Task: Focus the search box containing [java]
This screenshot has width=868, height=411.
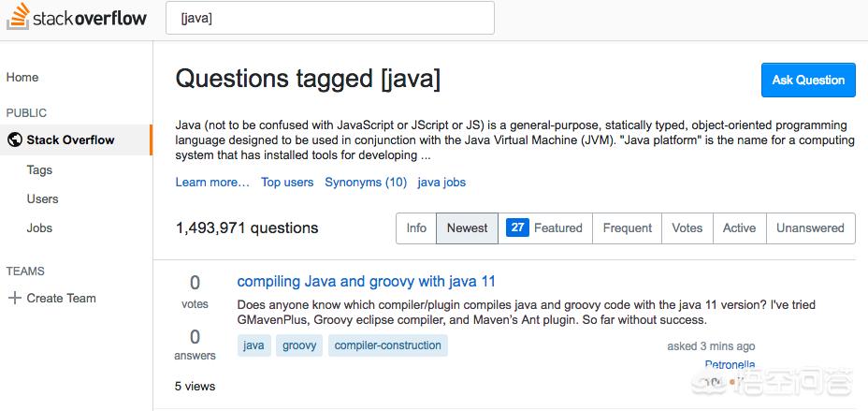Action: [x=330, y=18]
